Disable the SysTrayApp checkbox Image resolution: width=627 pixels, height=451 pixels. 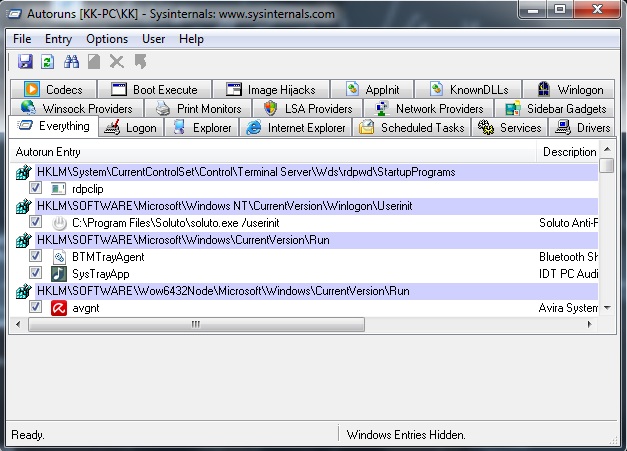point(35,273)
